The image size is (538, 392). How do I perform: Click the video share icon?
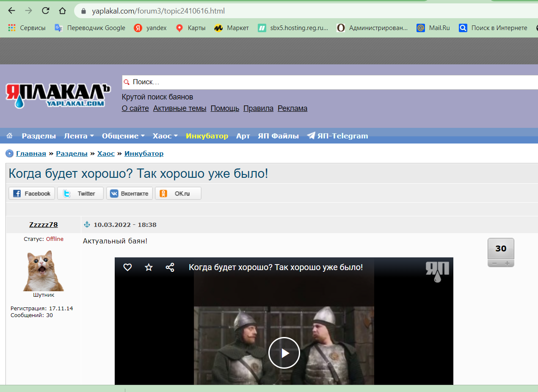(x=170, y=267)
